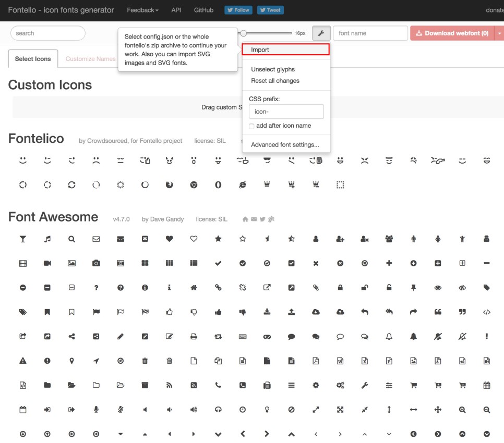Select the gamepad icon
Image resolution: width=504 pixels, height=443 pixels.
[x=267, y=337]
